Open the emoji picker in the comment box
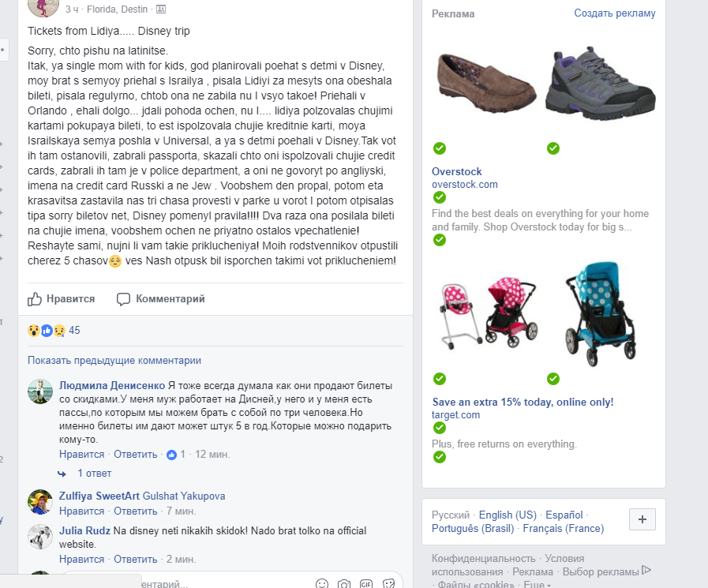The height and width of the screenshot is (588, 708). click(x=322, y=583)
